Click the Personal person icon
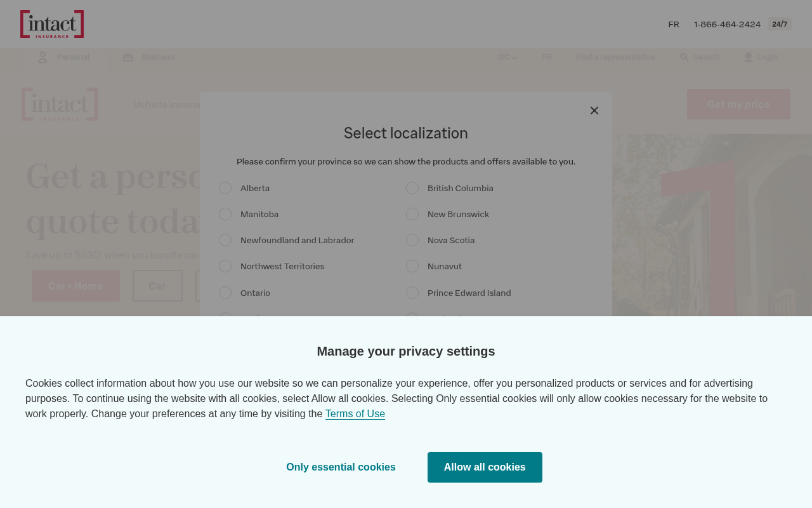This screenshot has width=812, height=508. [43, 57]
